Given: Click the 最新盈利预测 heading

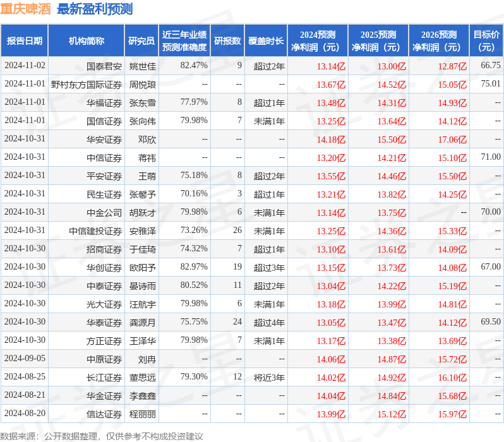Looking at the screenshot, I should click(x=95, y=9).
